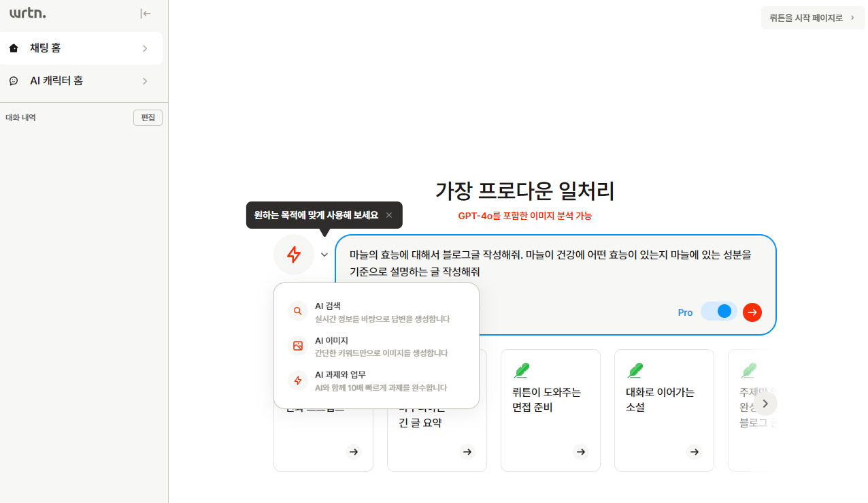
Task: Toggle the mode dropdown chevron
Action: [x=324, y=255]
